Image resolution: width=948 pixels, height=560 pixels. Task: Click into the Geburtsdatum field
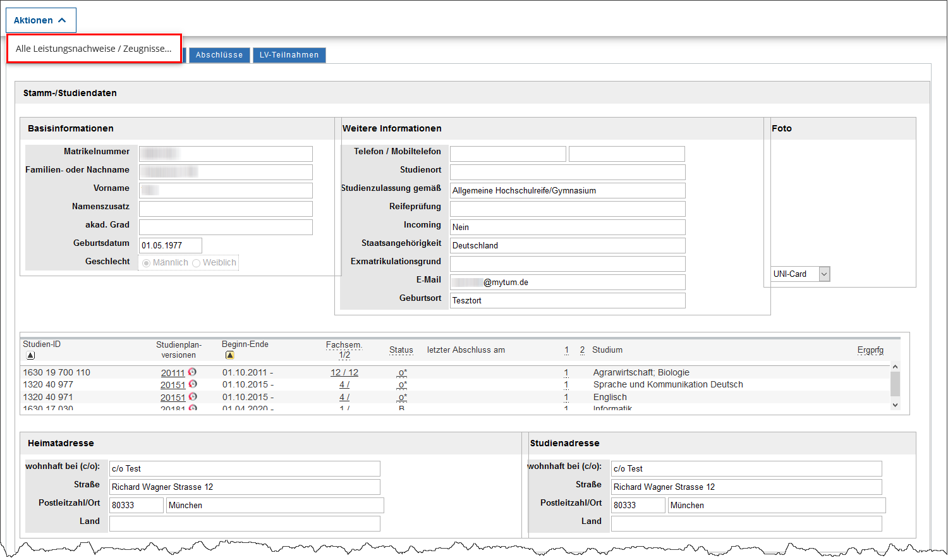click(x=170, y=245)
